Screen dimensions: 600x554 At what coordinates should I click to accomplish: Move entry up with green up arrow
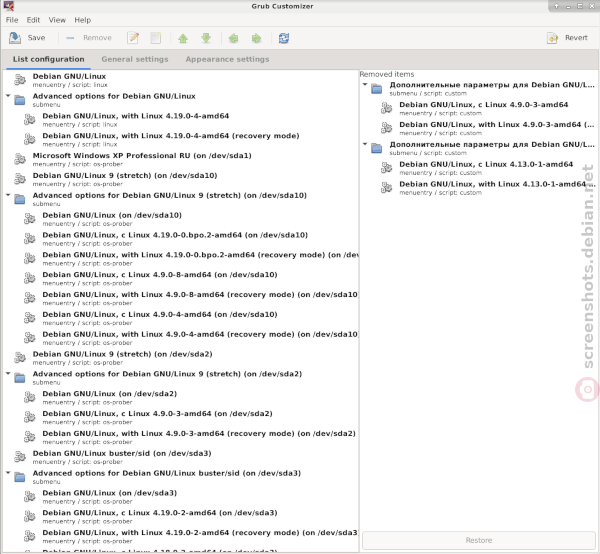[x=183, y=38]
